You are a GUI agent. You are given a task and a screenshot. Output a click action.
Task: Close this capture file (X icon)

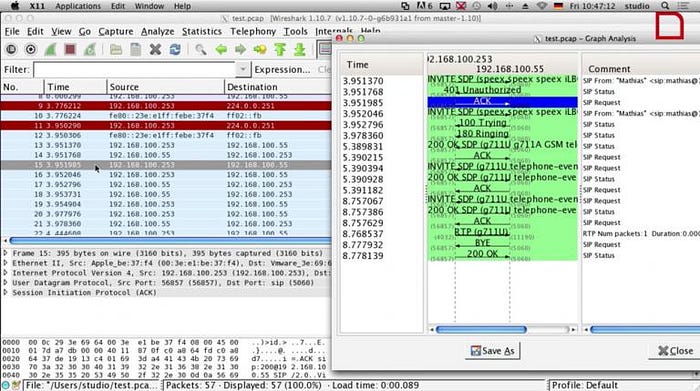click(155, 49)
